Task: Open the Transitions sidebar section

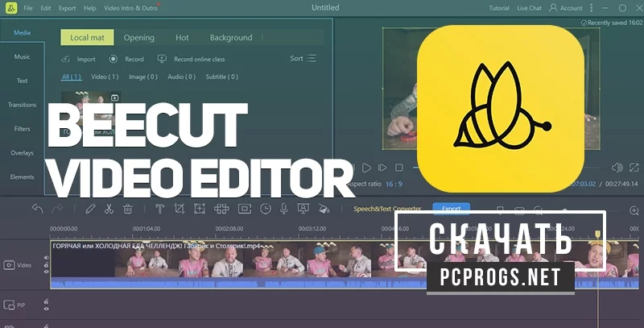Action: click(x=23, y=105)
